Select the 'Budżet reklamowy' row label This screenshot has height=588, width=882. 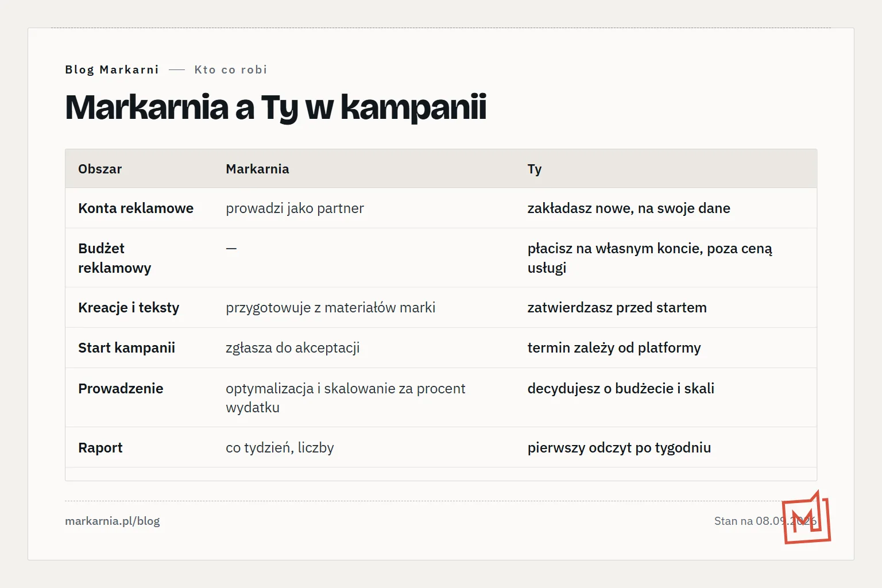coord(115,258)
